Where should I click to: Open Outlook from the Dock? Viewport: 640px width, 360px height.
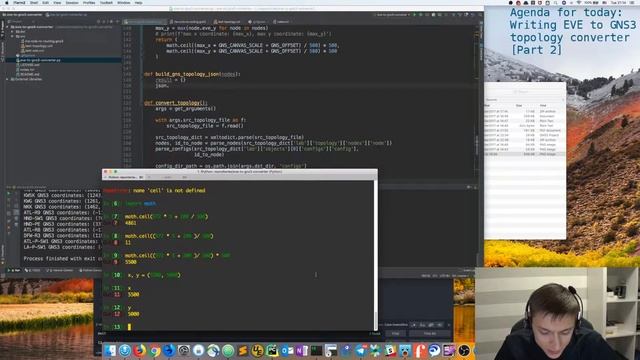[287, 350]
